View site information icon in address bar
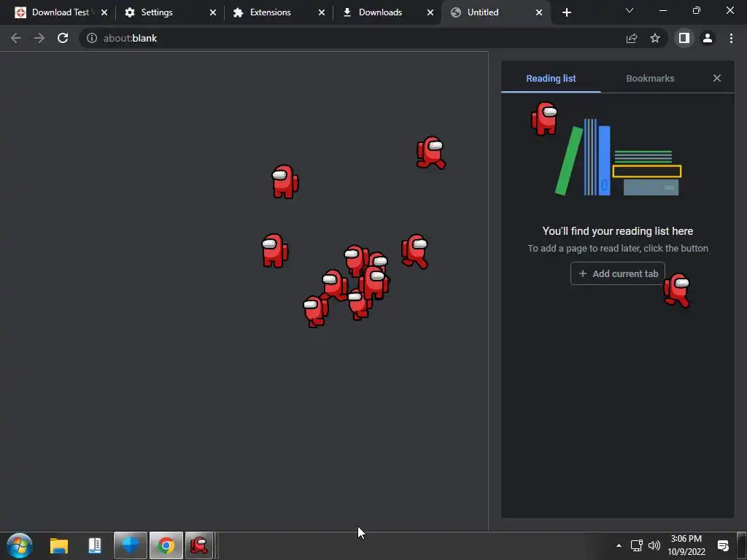This screenshot has width=747, height=560. 92,38
